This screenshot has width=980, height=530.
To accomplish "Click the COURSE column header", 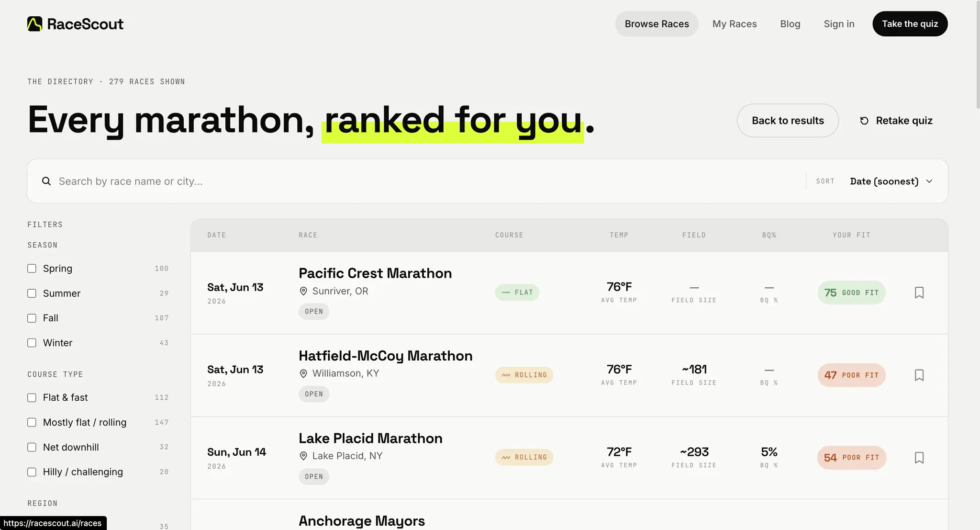I will (509, 235).
